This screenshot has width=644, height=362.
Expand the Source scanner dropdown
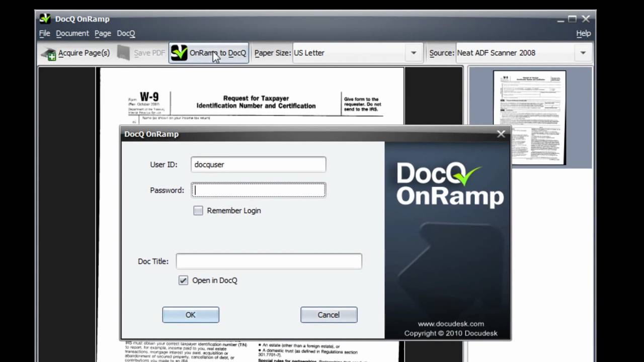583,53
